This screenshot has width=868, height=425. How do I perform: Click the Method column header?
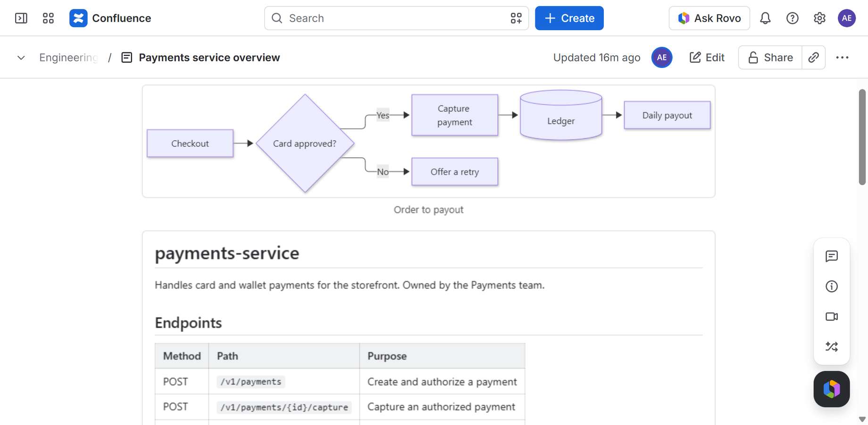[182, 356]
